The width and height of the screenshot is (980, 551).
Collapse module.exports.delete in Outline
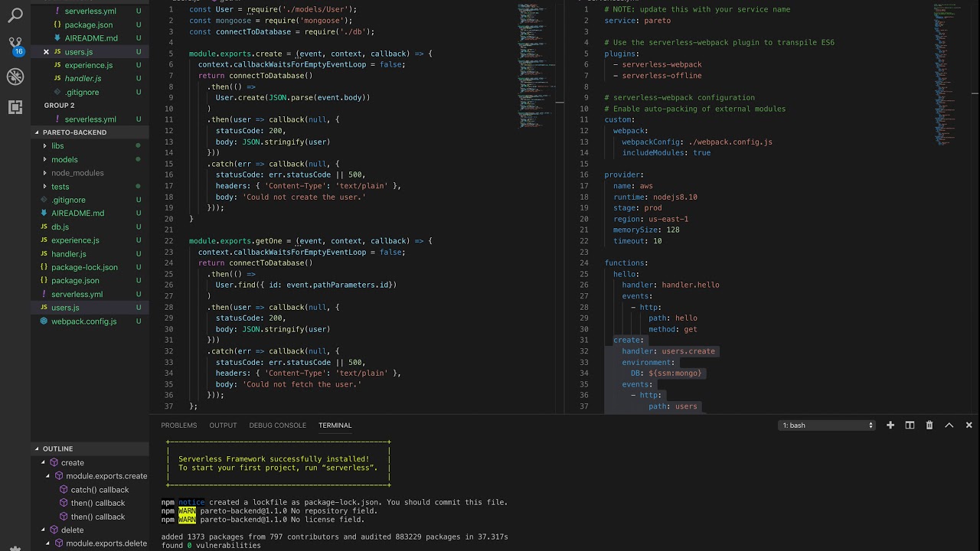coord(49,543)
